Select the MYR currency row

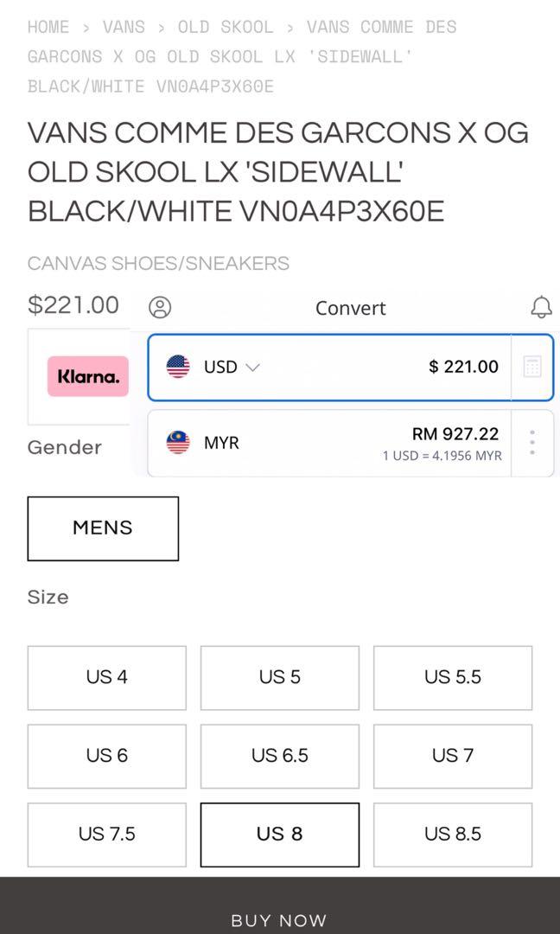pos(329,443)
